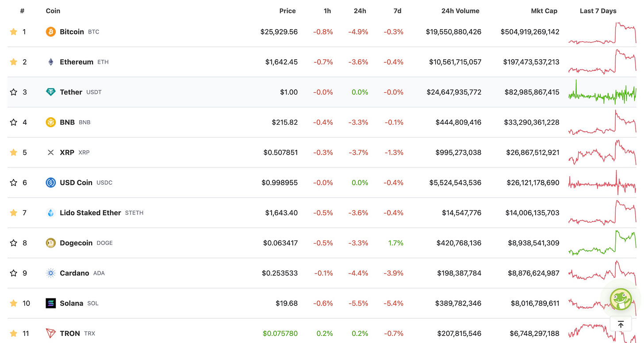Viewport: 644px width, 343px height.
Task: Click the BNB yellow logo icon
Action: click(51, 122)
